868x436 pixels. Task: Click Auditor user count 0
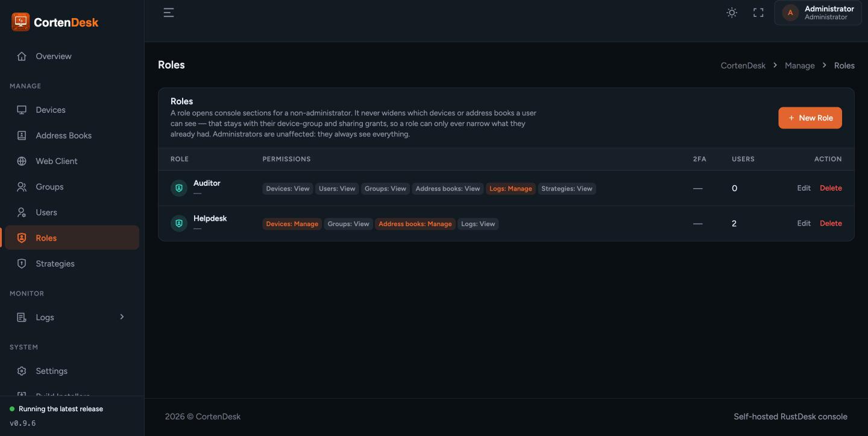pyautogui.click(x=734, y=188)
